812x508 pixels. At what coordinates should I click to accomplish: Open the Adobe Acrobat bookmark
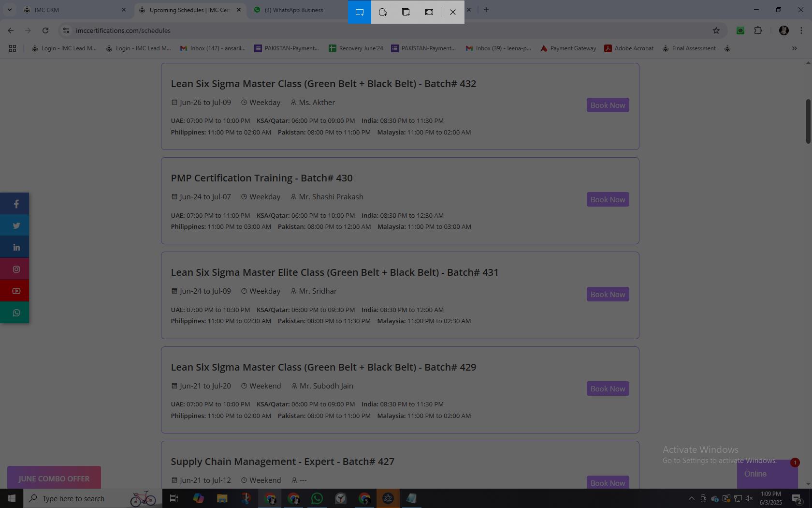point(629,48)
